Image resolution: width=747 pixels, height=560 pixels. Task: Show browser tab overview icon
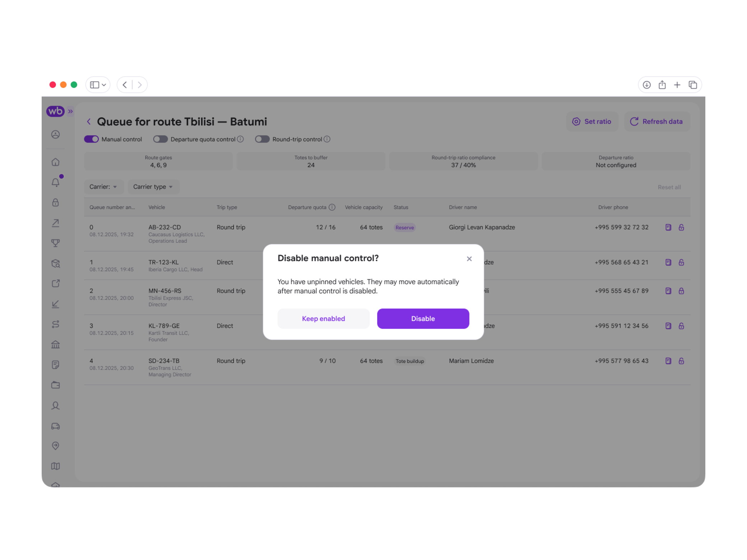[x=692, y=85]
